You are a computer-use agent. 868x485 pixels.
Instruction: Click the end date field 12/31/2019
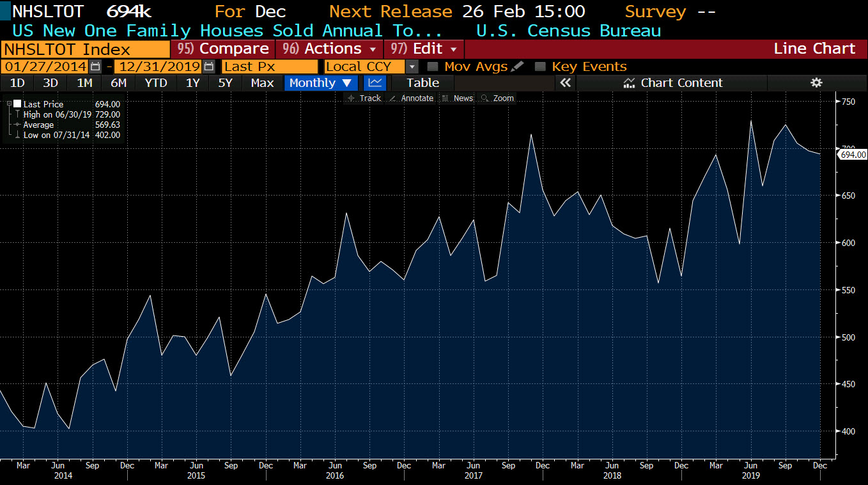tap(158, 66)
